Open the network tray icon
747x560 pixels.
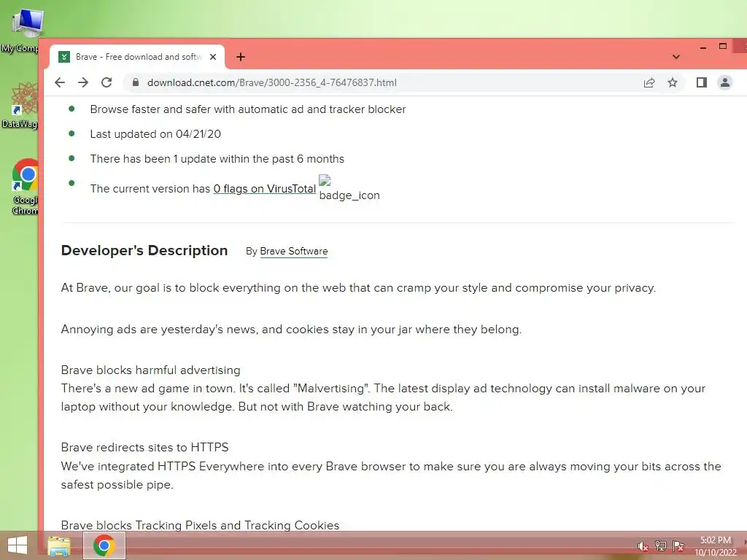660,546
